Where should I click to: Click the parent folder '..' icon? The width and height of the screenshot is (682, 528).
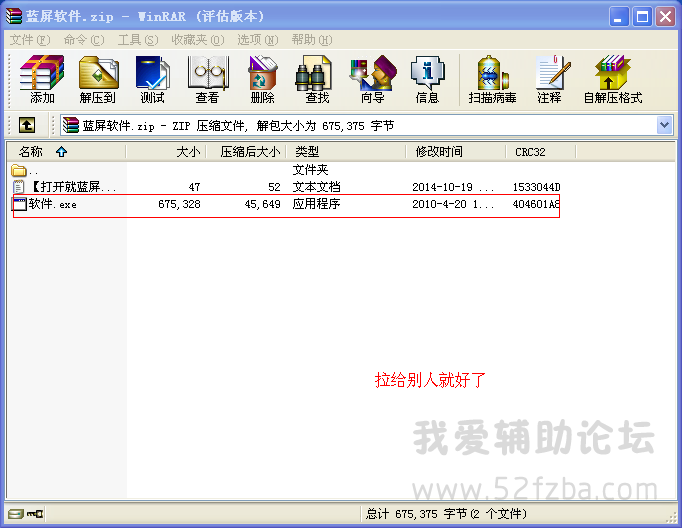[x=18, y=170]
